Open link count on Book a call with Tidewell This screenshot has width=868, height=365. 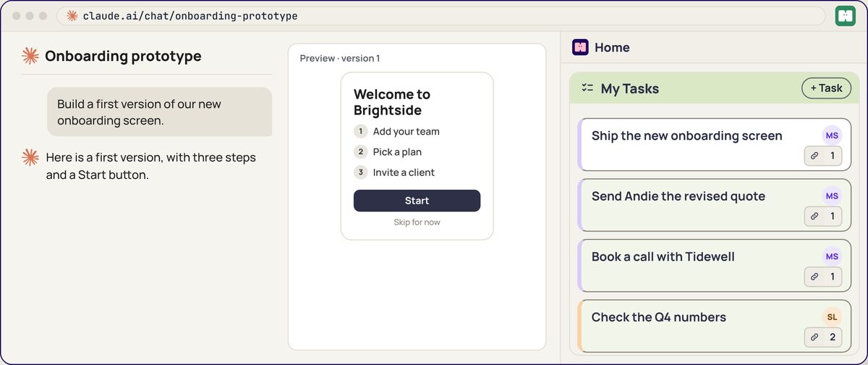(x=823, y=277)
